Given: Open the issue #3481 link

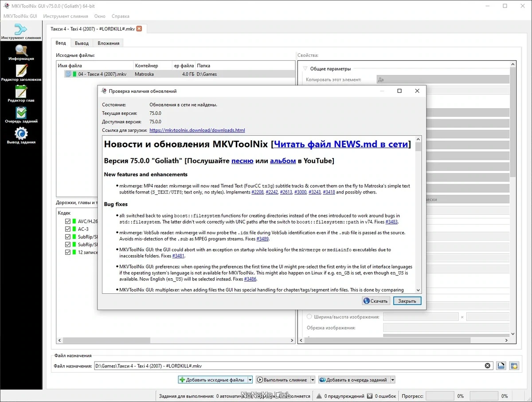Looking at the screenshot, I should pos(178,256).
